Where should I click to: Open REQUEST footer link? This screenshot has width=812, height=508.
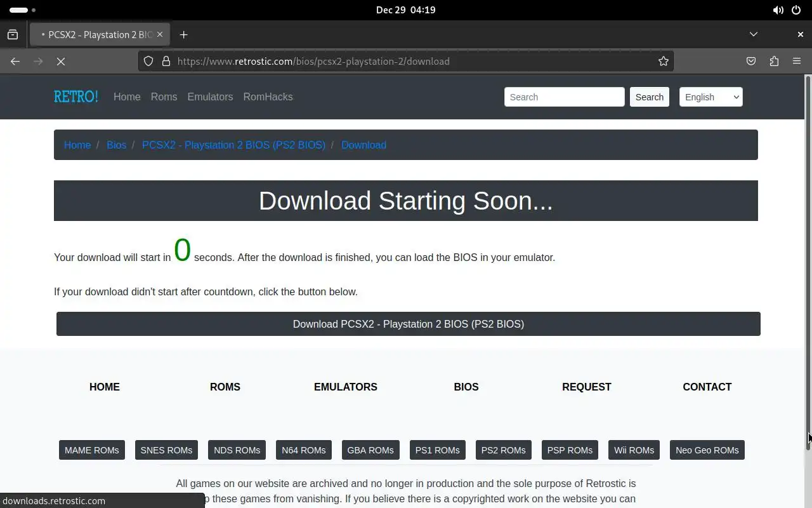[587, 387]
